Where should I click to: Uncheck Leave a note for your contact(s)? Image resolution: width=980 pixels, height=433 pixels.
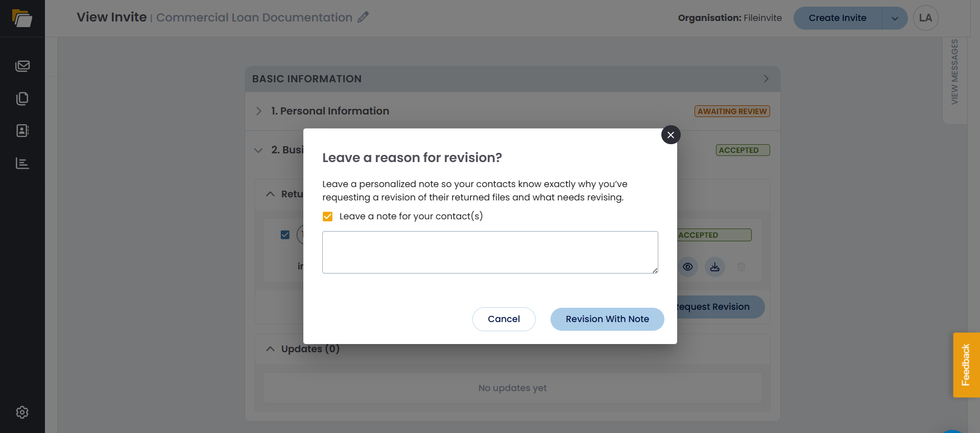[x=328, y=217]
